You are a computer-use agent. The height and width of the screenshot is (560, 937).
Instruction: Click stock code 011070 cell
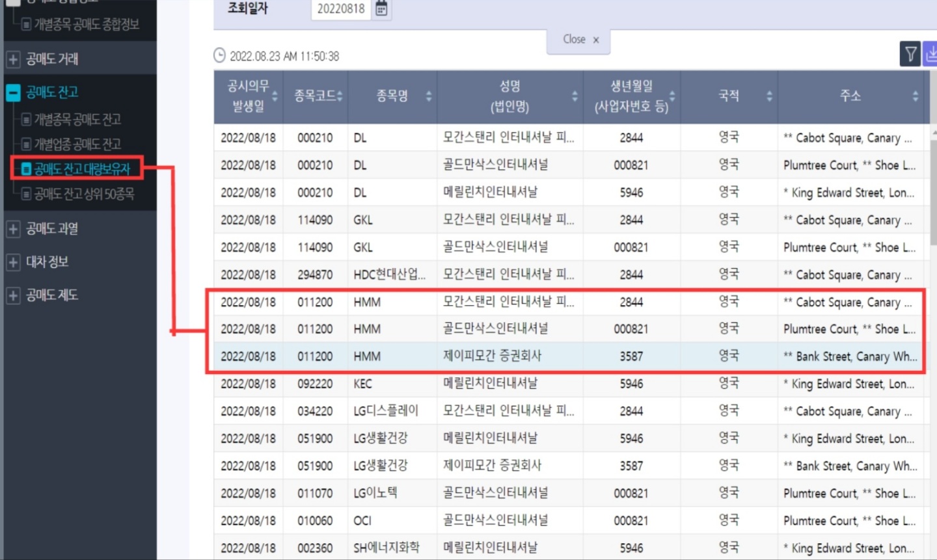tap(315, 493)
